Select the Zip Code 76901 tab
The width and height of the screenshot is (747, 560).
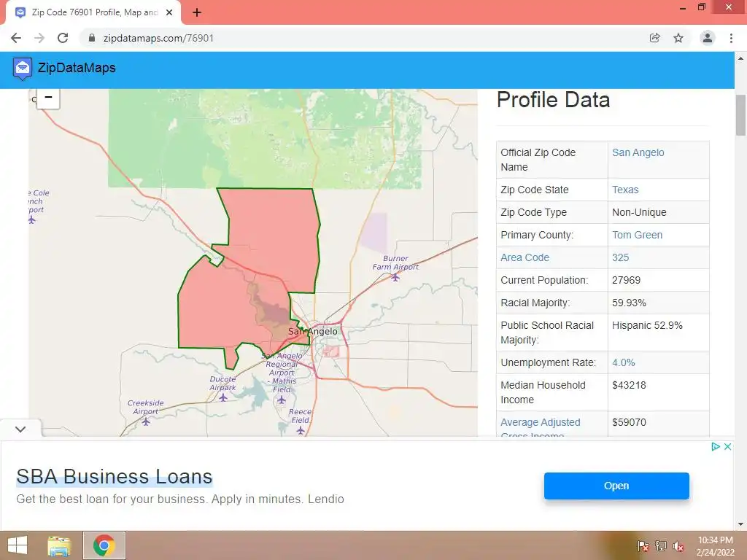click(x=94, y=12)
